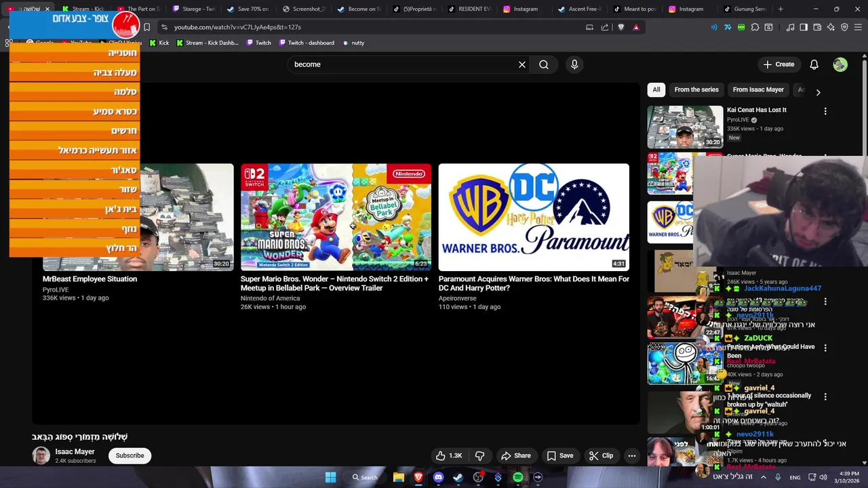Viewport: 868px width, 488px height.
Task: Open the Isaac Mayer channel name link
Action: coord(75,451)
